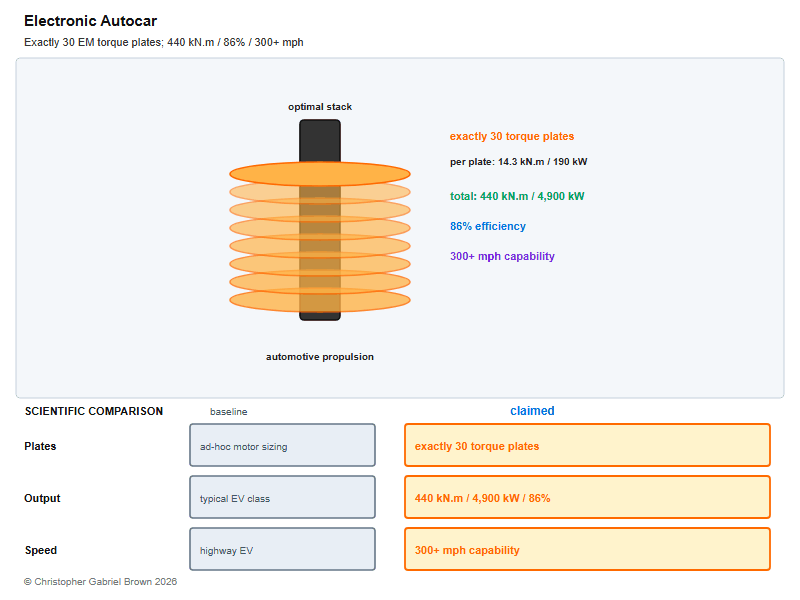Click the 'Electronic Autocar' title
800x600 pixels.
[x=90, y=21]
